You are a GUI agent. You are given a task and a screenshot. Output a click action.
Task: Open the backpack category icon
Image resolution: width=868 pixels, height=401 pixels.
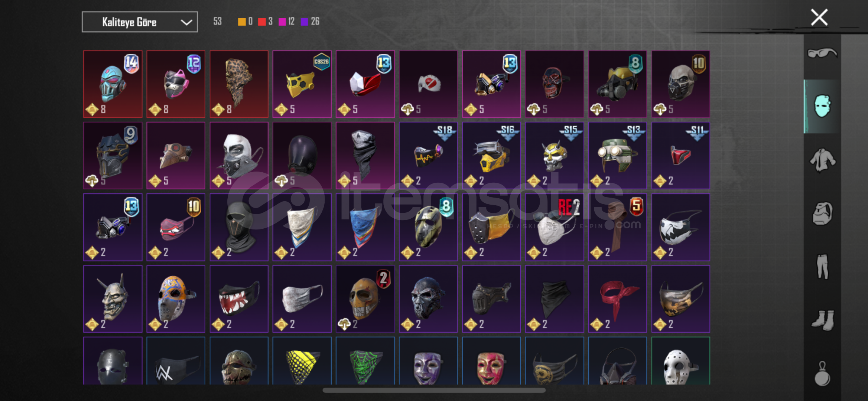pos(822,213)
